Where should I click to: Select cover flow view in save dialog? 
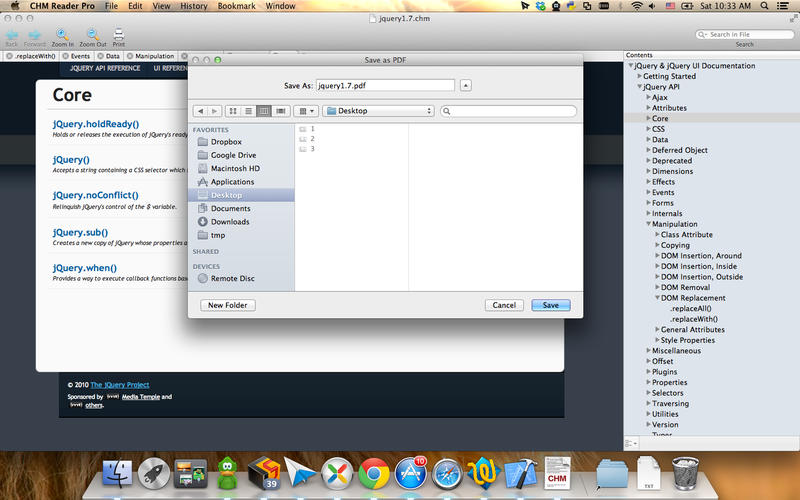281,110
